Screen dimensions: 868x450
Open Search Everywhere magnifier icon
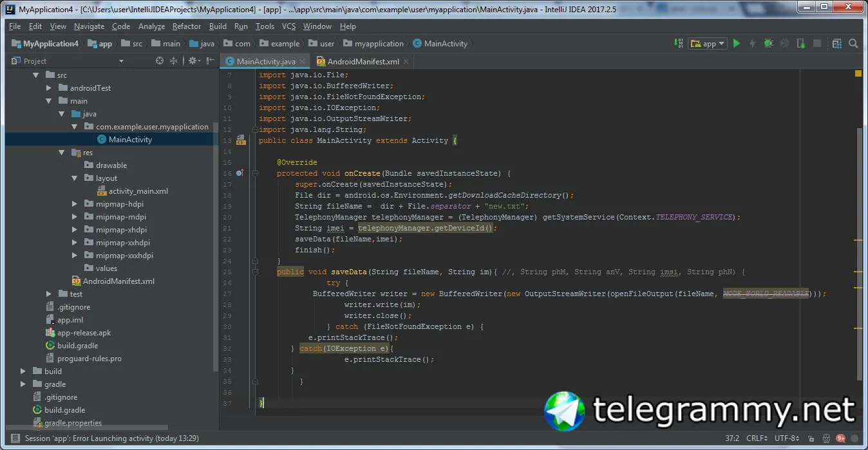[853, 44]
